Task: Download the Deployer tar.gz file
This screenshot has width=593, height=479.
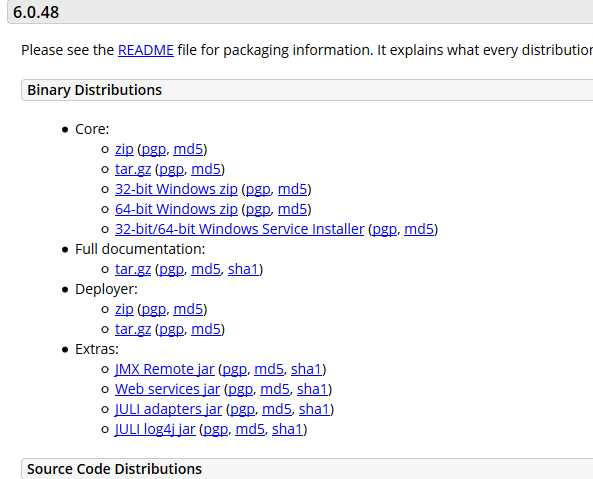Action: [133, 329]
